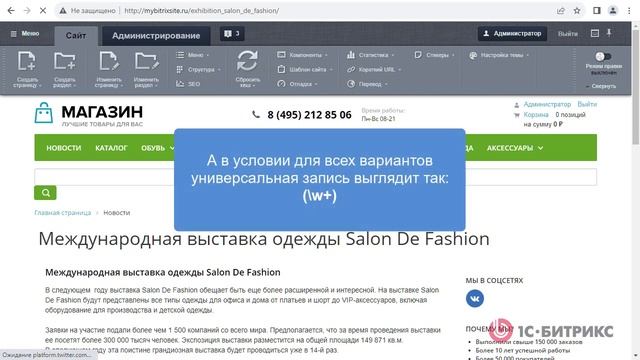Viewport: 640px width, 360px height.
Task: Bookmark the page with the star icon
Action: (577, 11)
